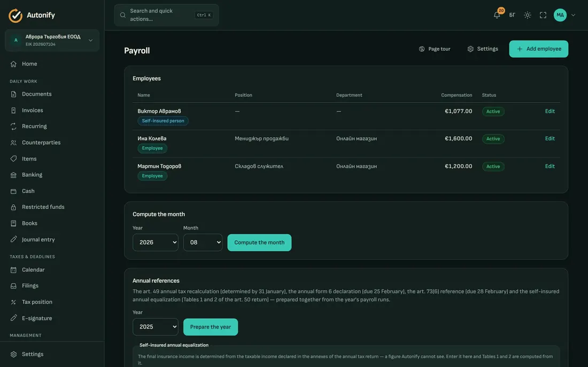Open Journal entry page

point(38,239)
